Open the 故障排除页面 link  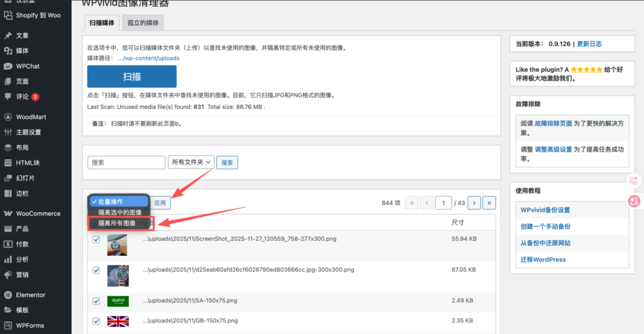[x=553, y=123]
